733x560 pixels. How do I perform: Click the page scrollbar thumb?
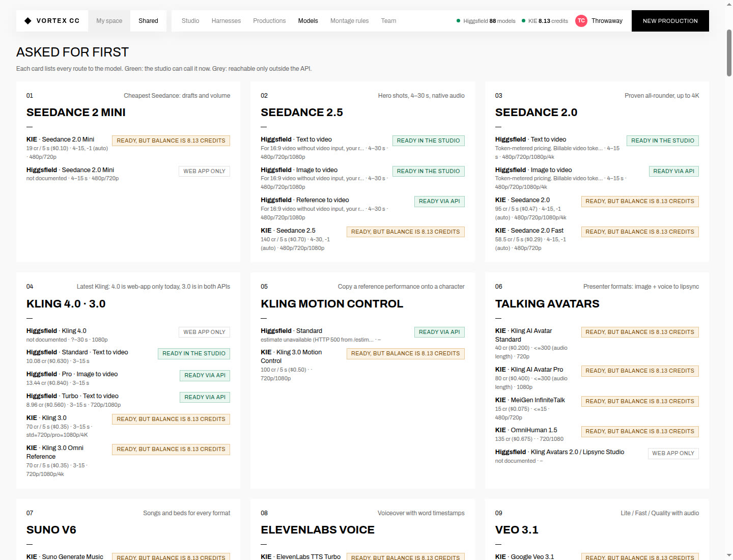coord(729,53)
